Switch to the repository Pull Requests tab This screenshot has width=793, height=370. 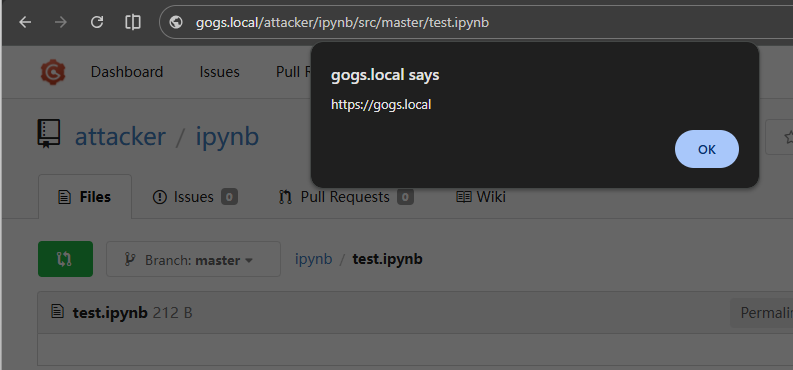pyautogui.click(x=346, y=197)
